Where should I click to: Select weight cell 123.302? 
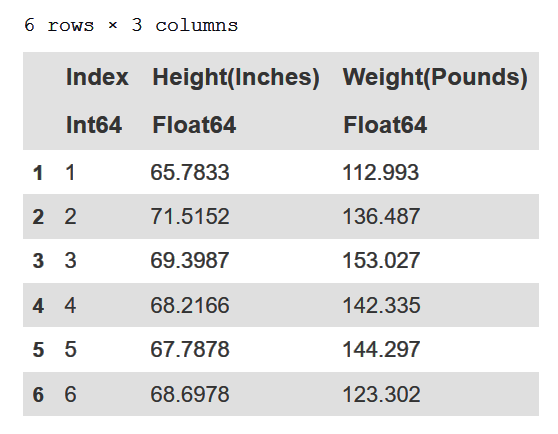tap(381, 394)
